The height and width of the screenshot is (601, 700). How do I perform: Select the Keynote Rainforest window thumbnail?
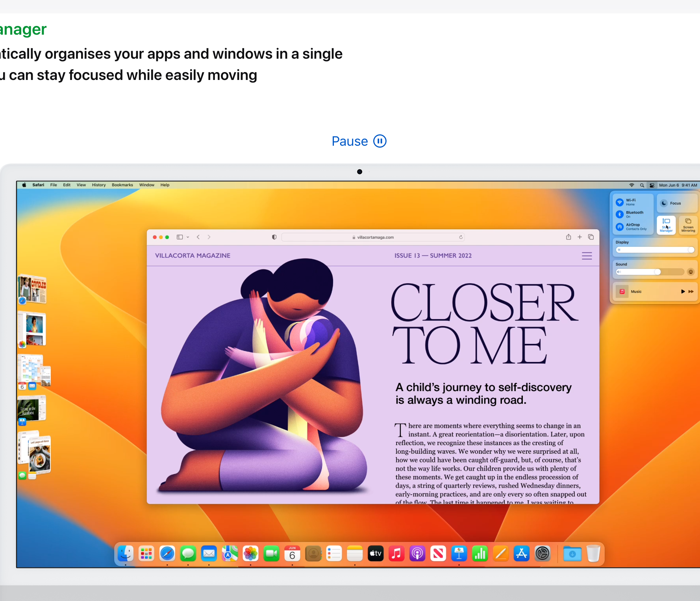click(32, 410)
